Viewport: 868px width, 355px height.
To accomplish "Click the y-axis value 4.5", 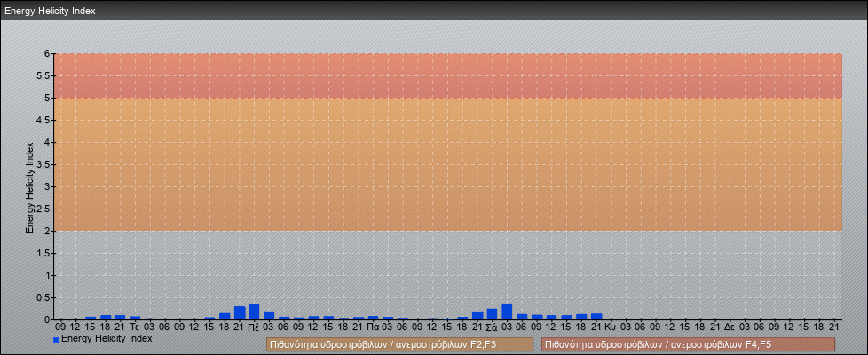I will [43, 120].
